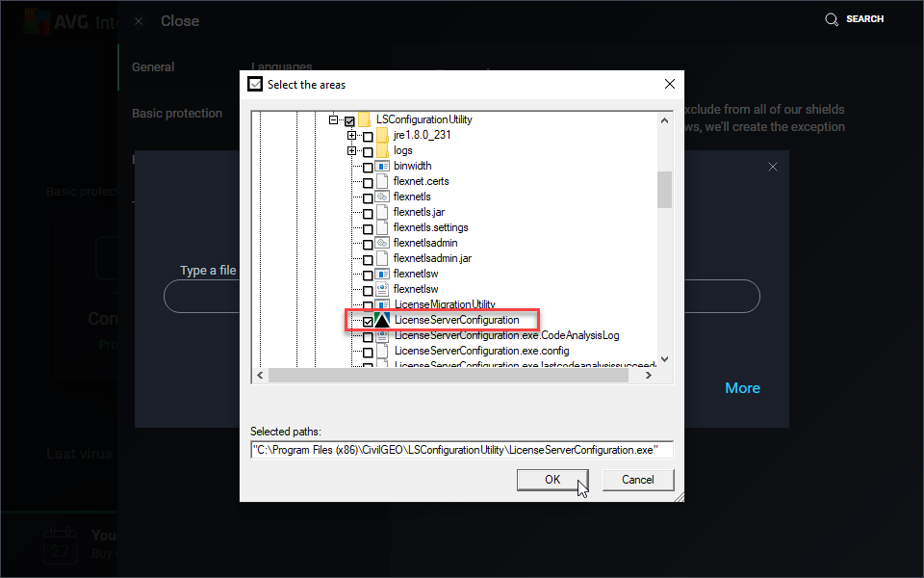Click the SEARCH label in AVG

click(864, 19)
